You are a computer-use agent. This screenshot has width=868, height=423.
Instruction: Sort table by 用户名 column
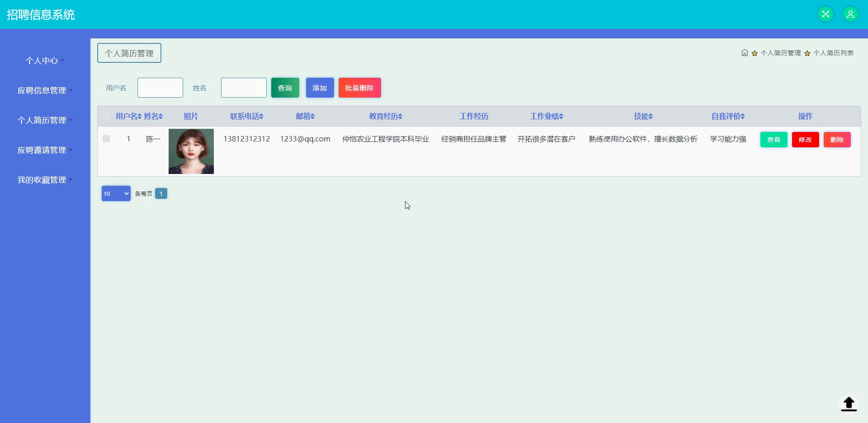pos(129,116)
